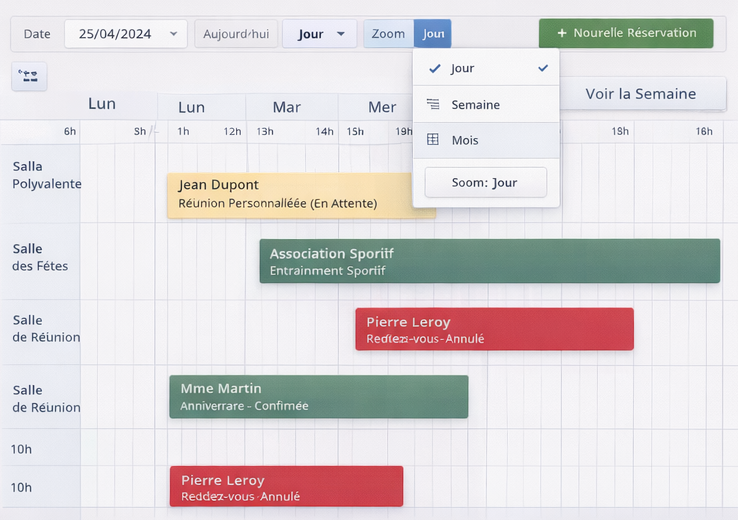738x520 pixels.
Task: Click the list icon beside Semaine
Action: (x=433, y=104)
